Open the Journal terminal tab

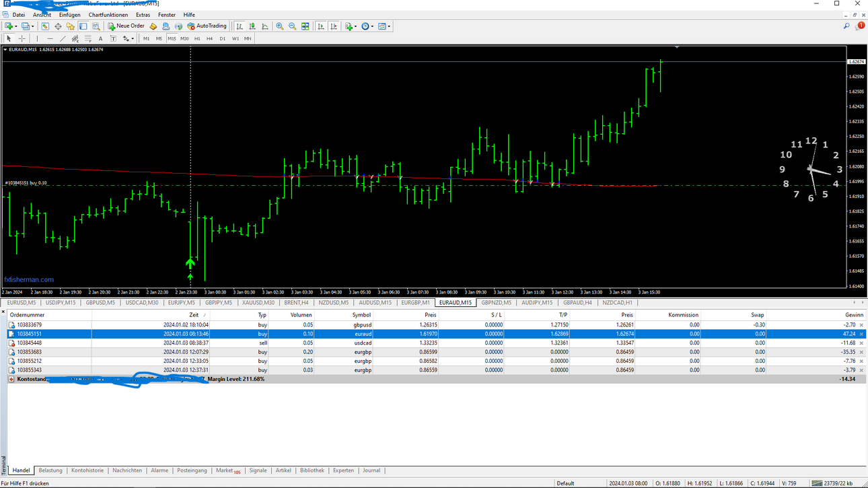pyautogui.click(x=371, y=470)
